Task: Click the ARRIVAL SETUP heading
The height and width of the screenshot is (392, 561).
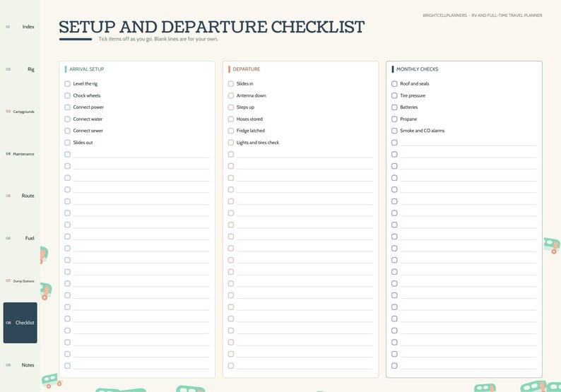Action: tap(87, 69)
